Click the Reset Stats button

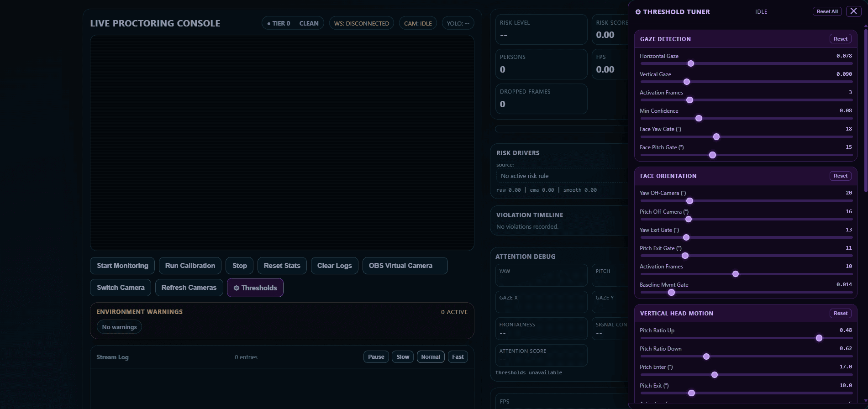tap(282, 266)
